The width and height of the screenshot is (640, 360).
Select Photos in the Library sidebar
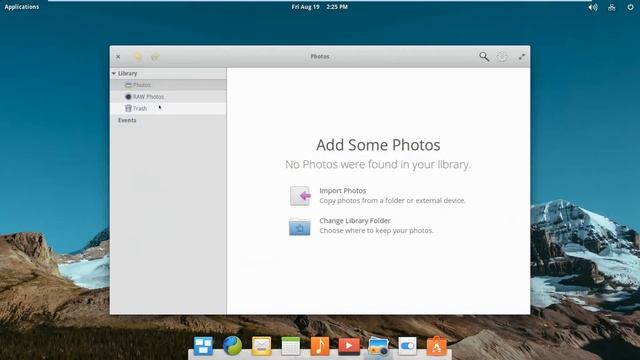168,85
